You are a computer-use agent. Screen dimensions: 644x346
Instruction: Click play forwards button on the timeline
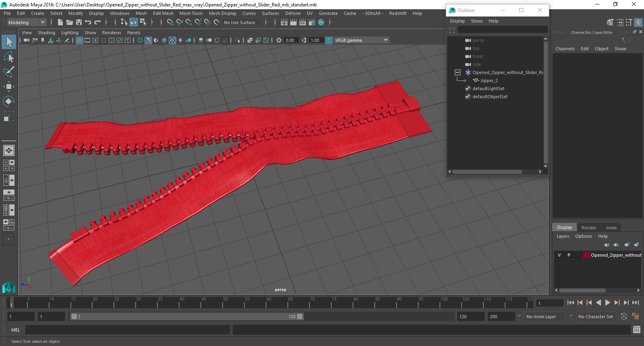[608, 303]
